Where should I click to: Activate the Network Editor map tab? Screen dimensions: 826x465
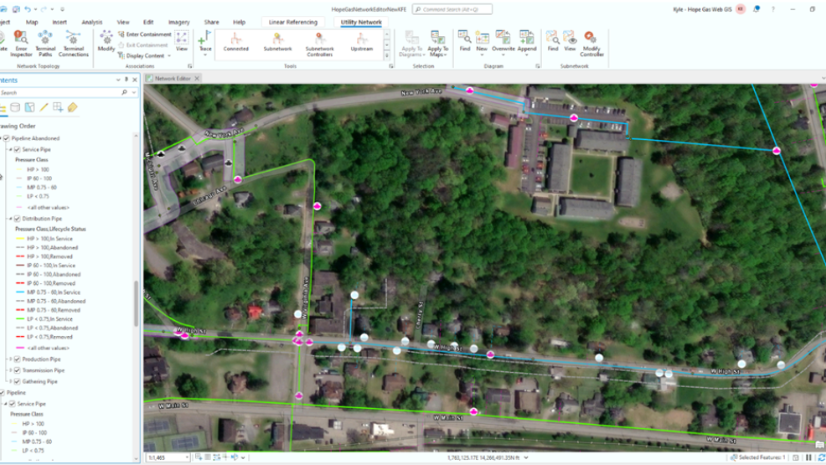172,78
